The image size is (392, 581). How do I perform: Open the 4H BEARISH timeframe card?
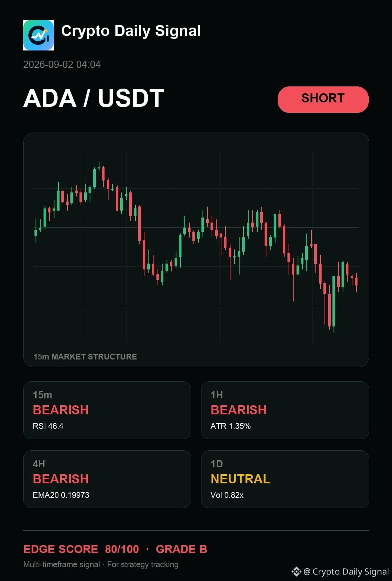(107, 479)
